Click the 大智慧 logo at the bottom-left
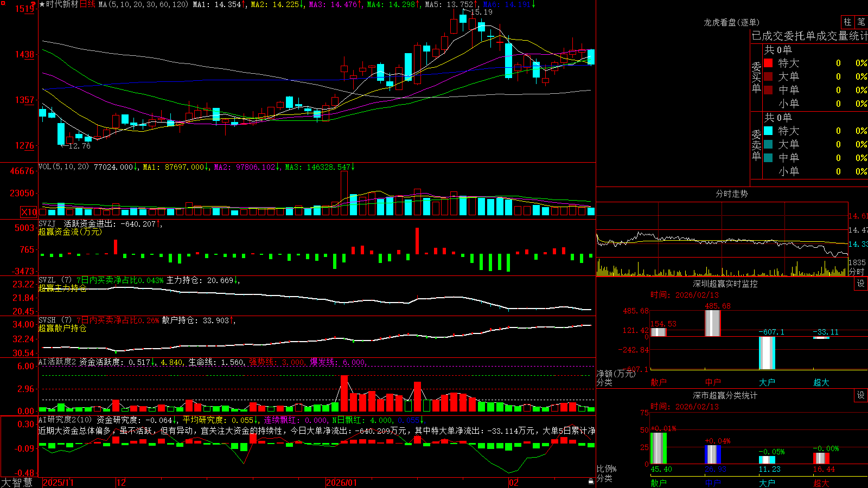The height and width of the screenshot is (488, 868). pyautogui.click(x=17, y=483)
